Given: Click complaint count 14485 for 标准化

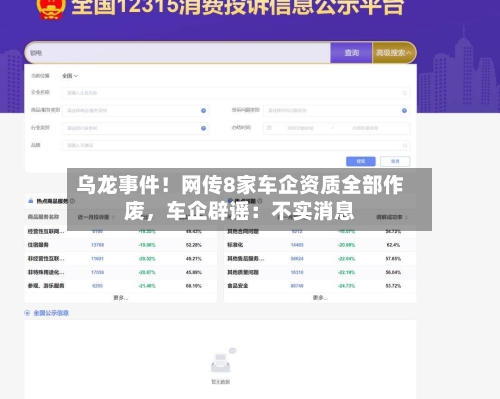Looking at the screenshot, I should coord(297,245).
